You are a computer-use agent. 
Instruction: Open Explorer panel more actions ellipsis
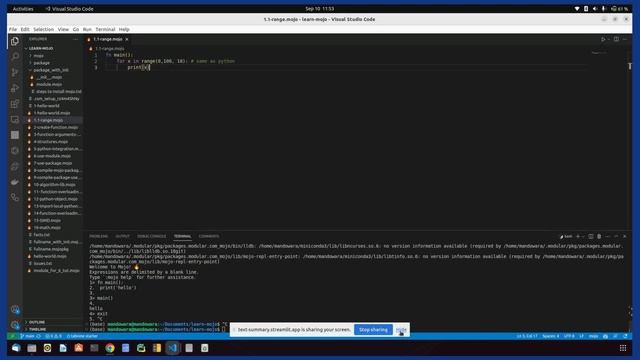click(76, 39)
